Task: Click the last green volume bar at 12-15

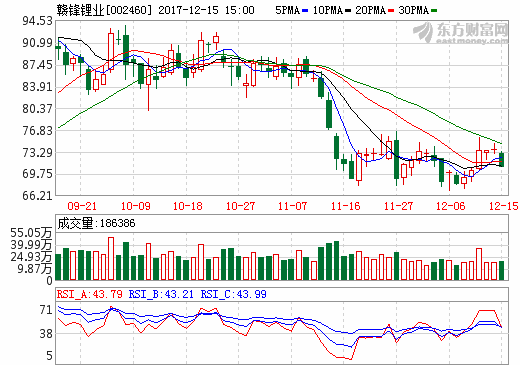Action: pyautogui.click(x=501, y=270)
